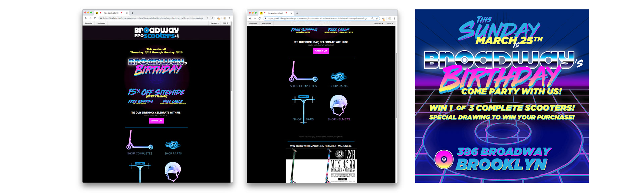Click '15% Off Sitewide' banner in left browser

pyautogui.click(x=156, y=92)
